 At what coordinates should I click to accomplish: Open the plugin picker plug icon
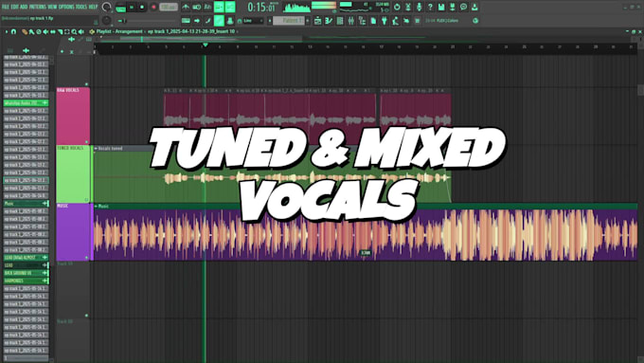[385, 21]
